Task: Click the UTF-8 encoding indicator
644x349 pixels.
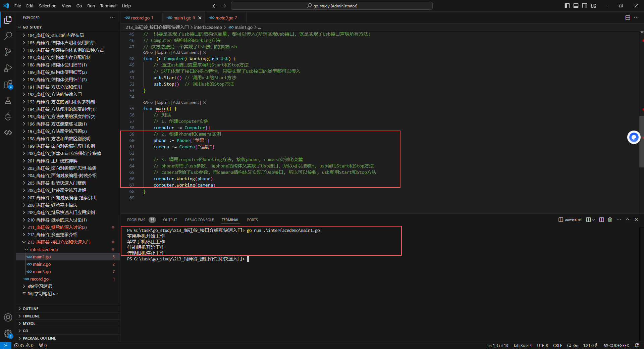Action: tap(542, 345)
